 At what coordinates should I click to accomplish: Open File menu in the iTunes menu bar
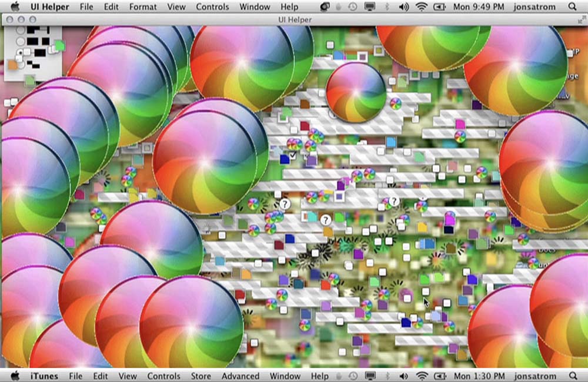coord(75,376)
